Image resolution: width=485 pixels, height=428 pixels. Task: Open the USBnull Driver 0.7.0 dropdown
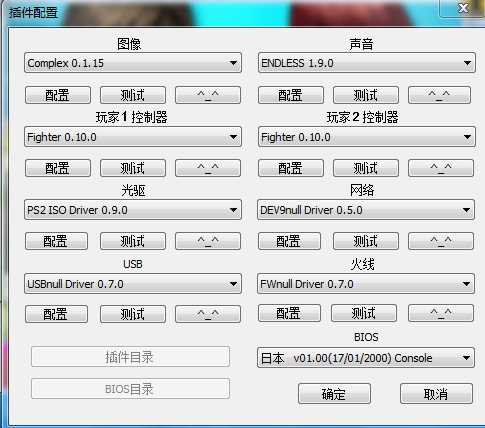click(x=133, y=284)
